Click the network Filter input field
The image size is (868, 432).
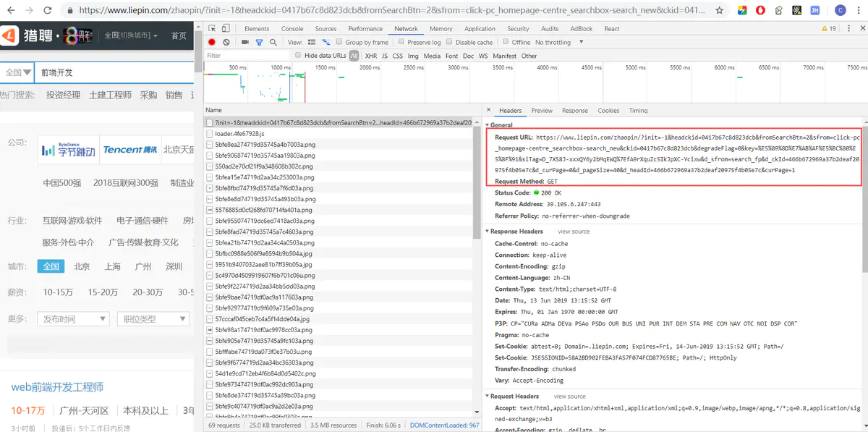pos(248,56)
